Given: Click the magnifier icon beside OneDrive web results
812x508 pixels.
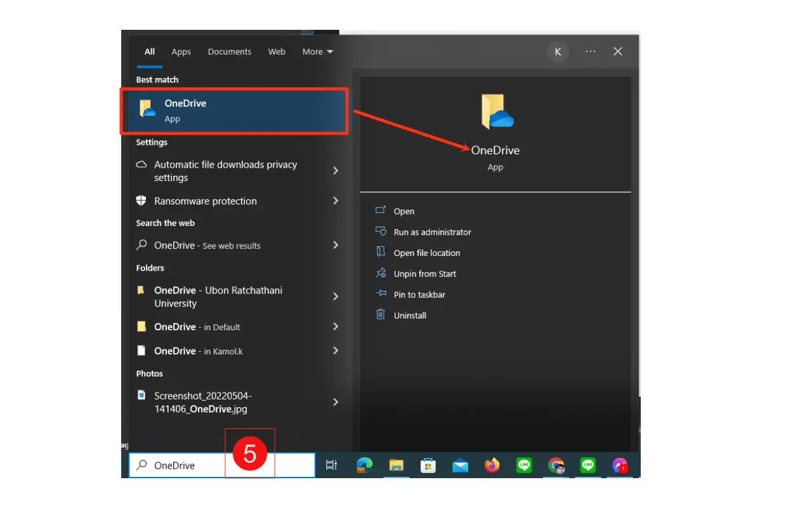Looking at the screenshot, I should coord(141,244).
